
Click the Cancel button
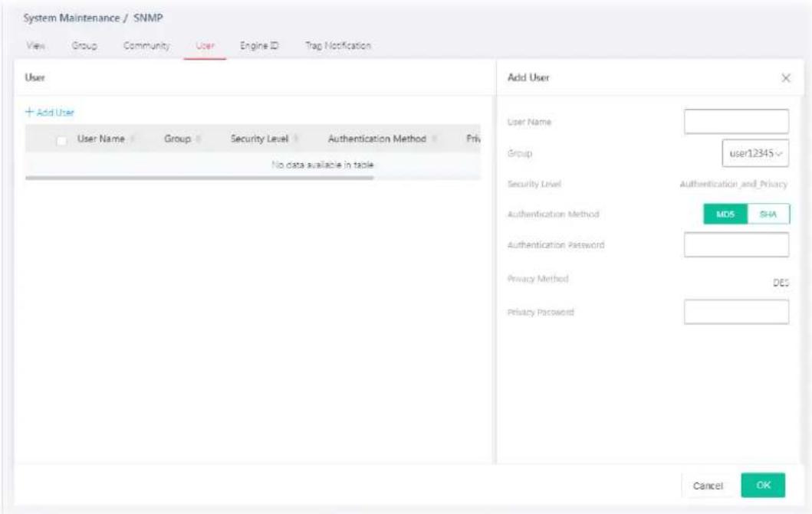click(x=708, y=486)
